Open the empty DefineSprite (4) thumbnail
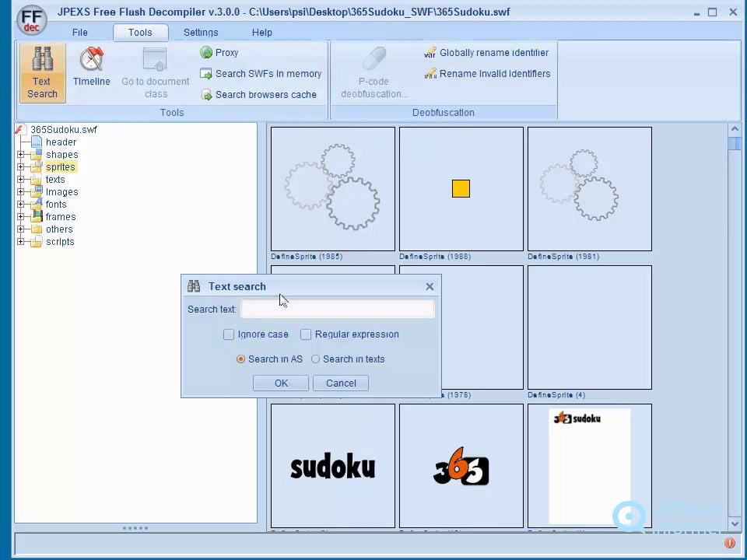 click(590, 327)
